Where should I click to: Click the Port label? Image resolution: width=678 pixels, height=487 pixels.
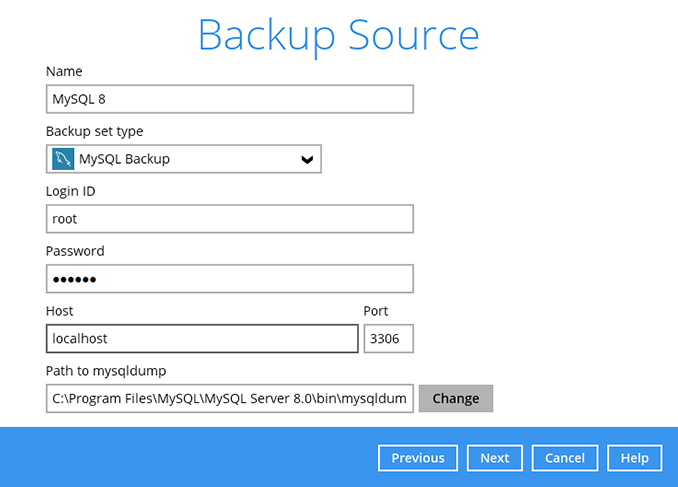[x=376, y=311]
